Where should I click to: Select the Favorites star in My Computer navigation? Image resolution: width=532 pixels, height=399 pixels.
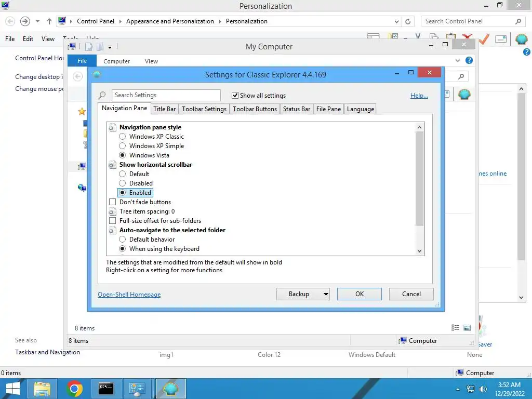[82, 111]
